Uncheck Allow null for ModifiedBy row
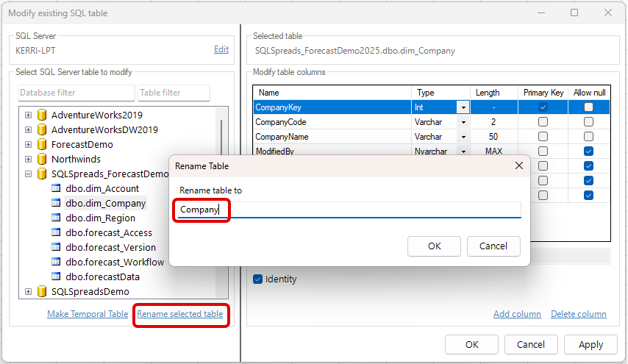This screenshot has height=364, width=628. tap(588, 151)
